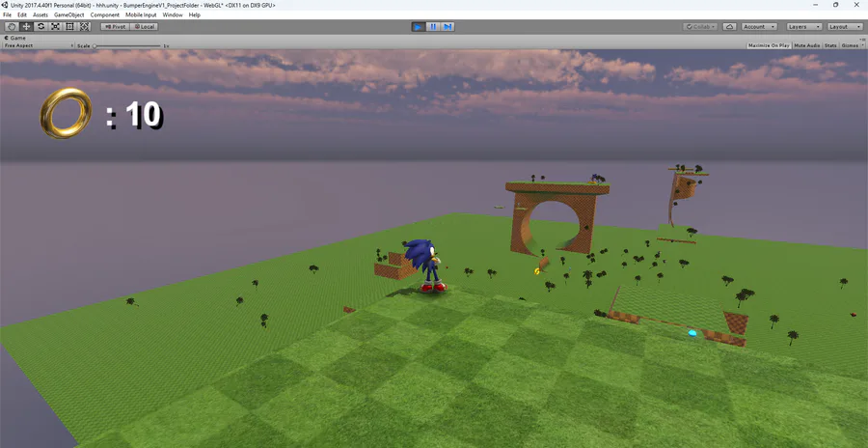
Task: Select the combined Transform tool
Action: [84, 27]
